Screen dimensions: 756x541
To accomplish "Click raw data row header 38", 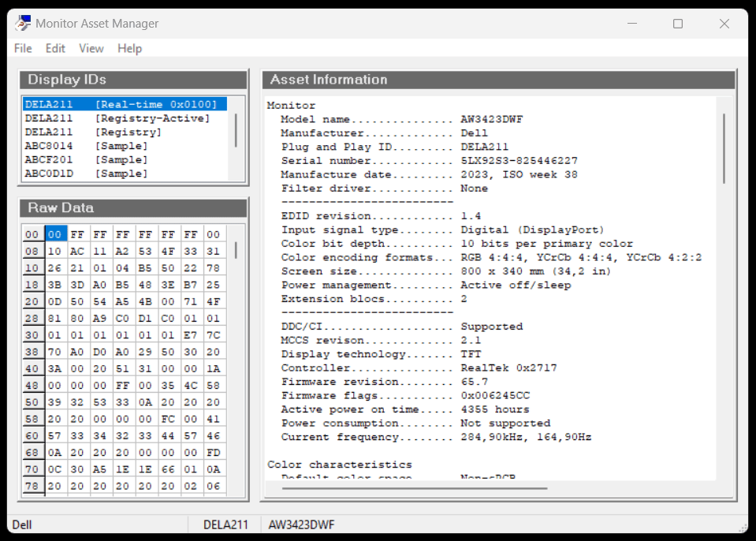I will tap(33, 352).
